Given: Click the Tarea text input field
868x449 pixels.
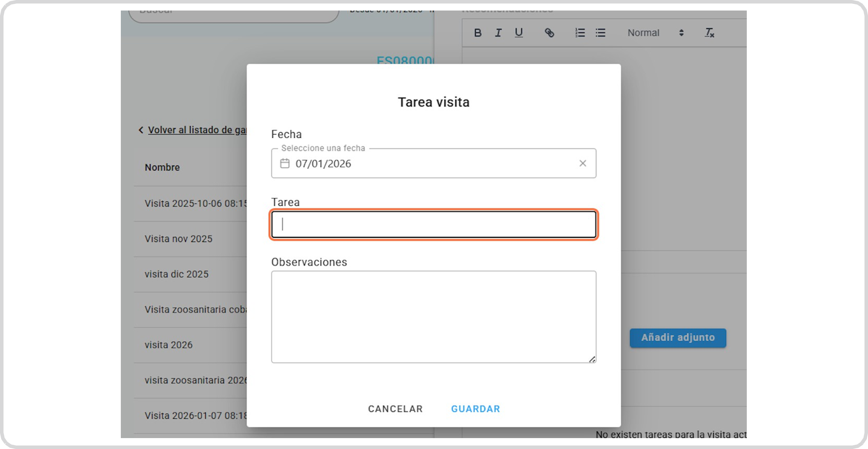Looking at the screenshot, I should click(433, 224).
